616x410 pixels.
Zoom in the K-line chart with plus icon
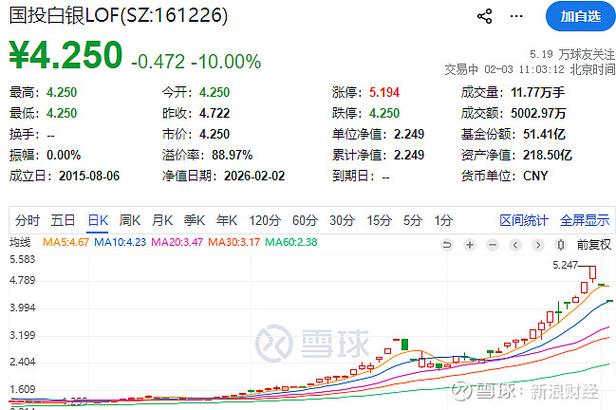click(469, 245)
